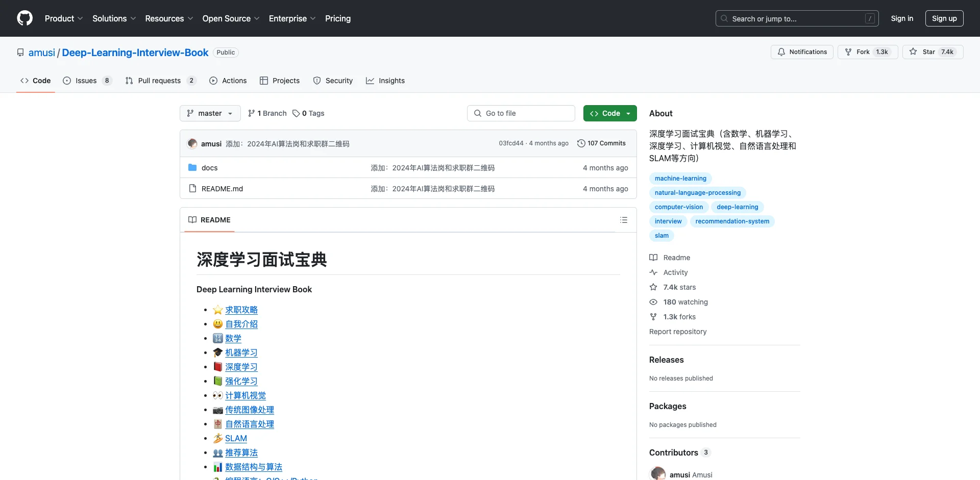The width and height of the screenshot is (980, 480).
Task: Open the 强化学习 README link
Action: click(241, 381)
